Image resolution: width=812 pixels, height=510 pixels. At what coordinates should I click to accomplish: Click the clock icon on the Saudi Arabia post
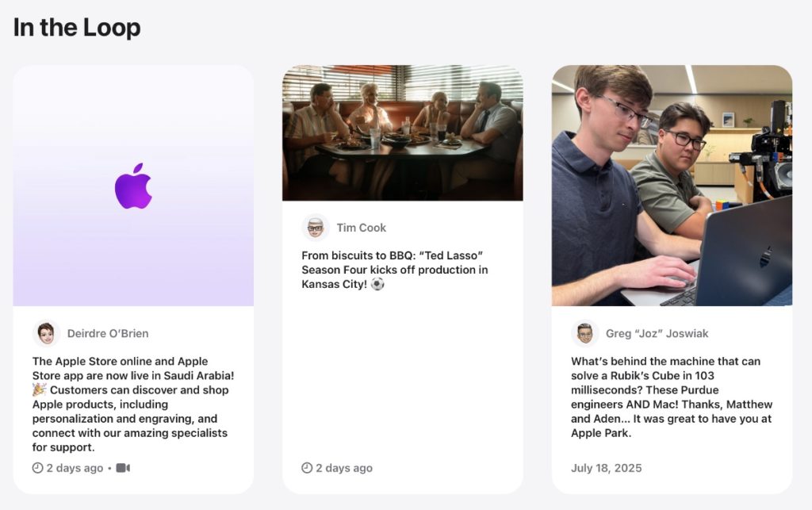point(37,468)
